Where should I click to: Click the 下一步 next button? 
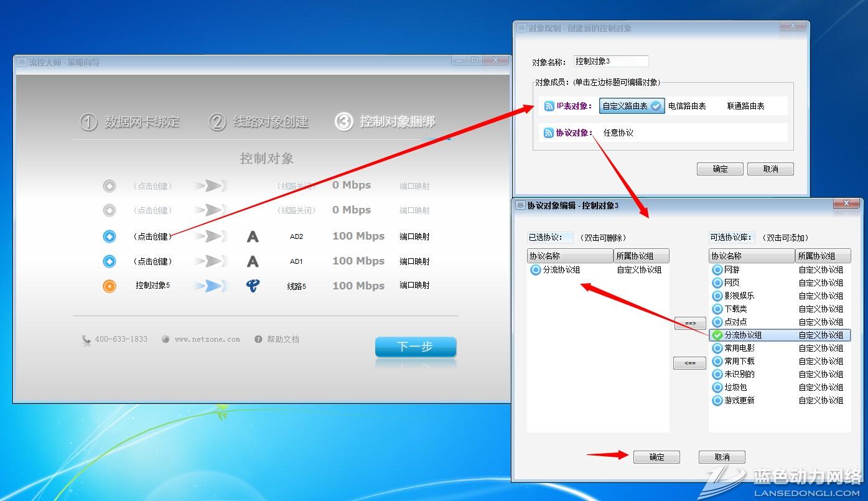415,347
